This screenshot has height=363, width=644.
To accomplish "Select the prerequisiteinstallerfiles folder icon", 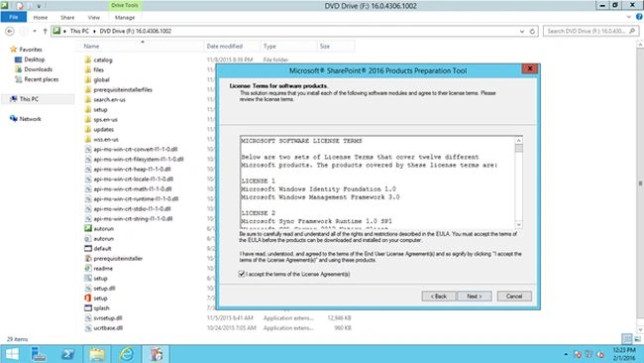I will (x=88, y=89).
